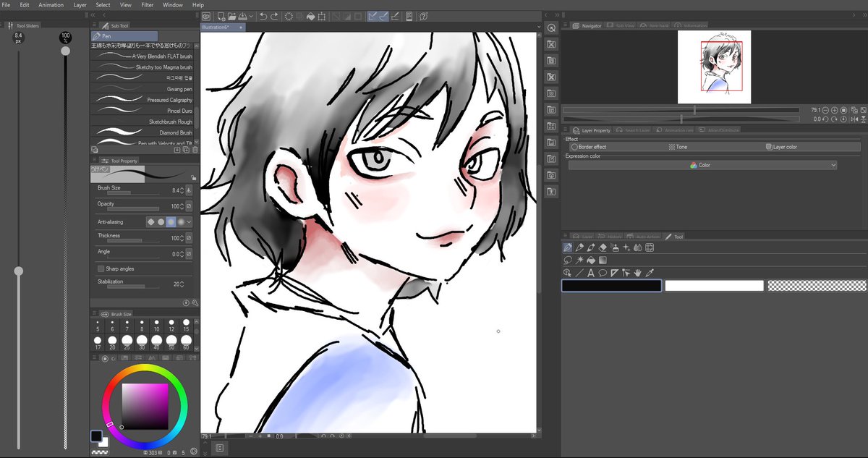The height and width of the screenshot is (458, 868).
Task: Enable the Sharp angles checkbox
Action: [101, 269]
